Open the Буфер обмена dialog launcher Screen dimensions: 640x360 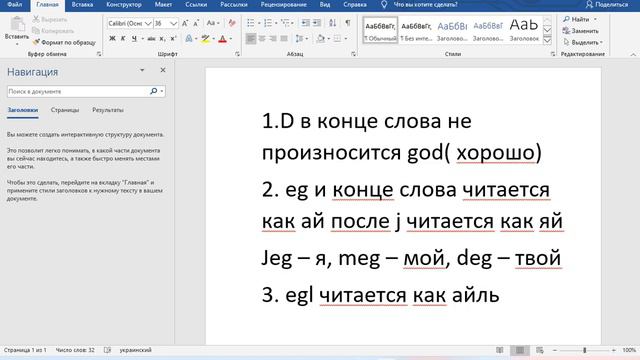pyautogui.click(x=99, y=54)
